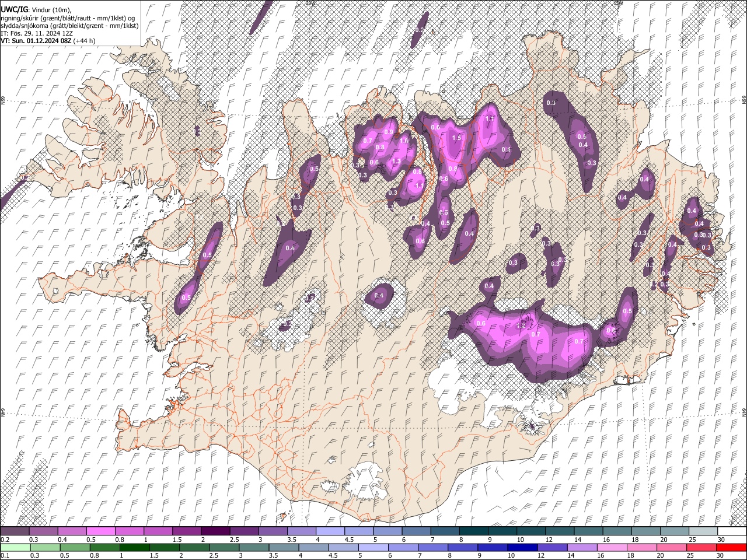Select the pure red above-30 rain swatch

731,547
